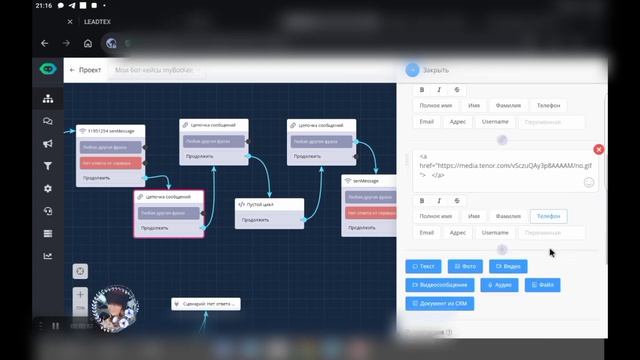Click the canvas center target button

80,271
